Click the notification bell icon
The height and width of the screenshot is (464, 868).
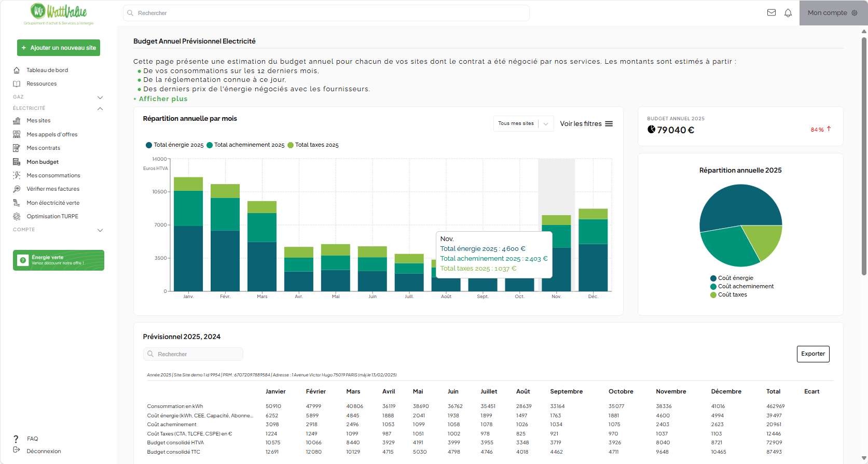tap(788, 13)
